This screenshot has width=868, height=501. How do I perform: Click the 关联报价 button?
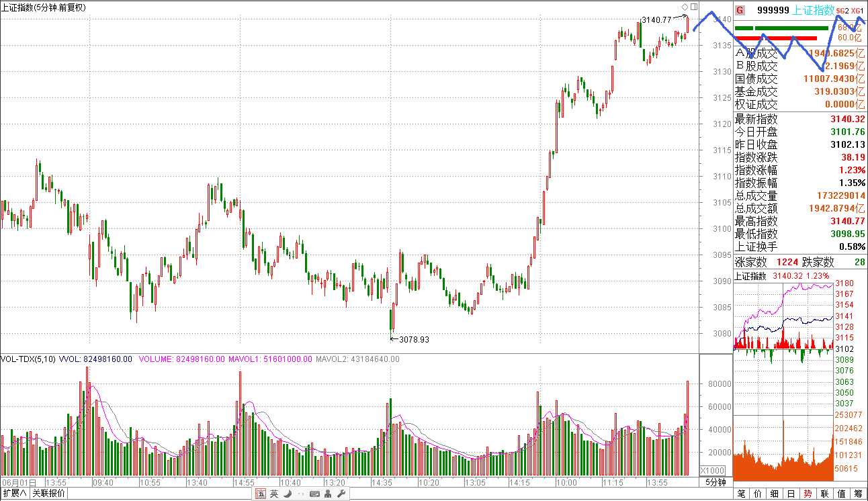pyautogui.click(x=49, y=494)
